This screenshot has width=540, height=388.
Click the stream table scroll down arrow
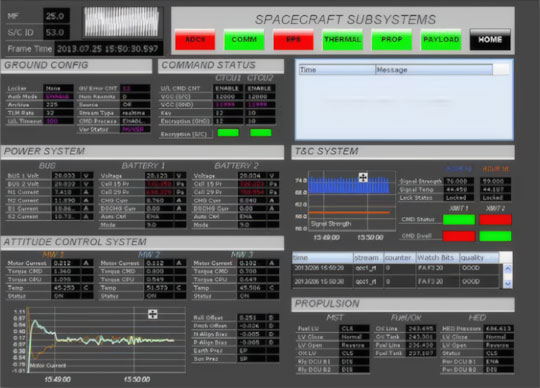point(508,283)
